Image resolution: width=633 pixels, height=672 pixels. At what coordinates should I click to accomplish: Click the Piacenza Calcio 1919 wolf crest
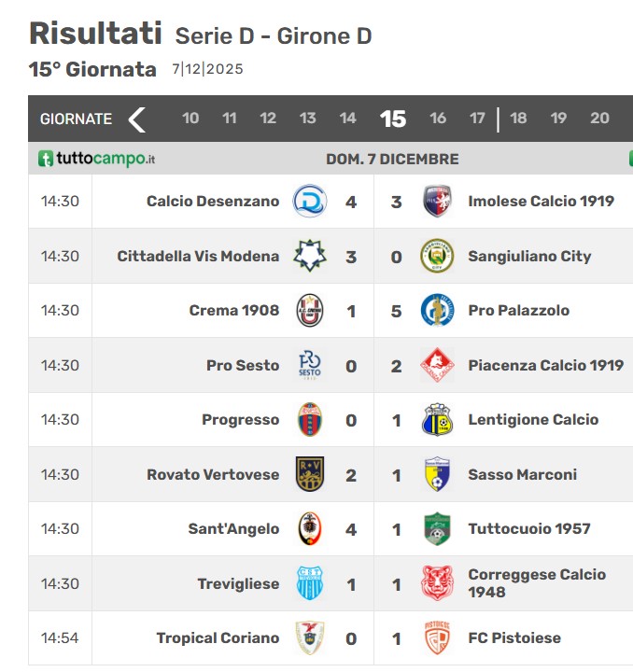[x=437, y=365]
